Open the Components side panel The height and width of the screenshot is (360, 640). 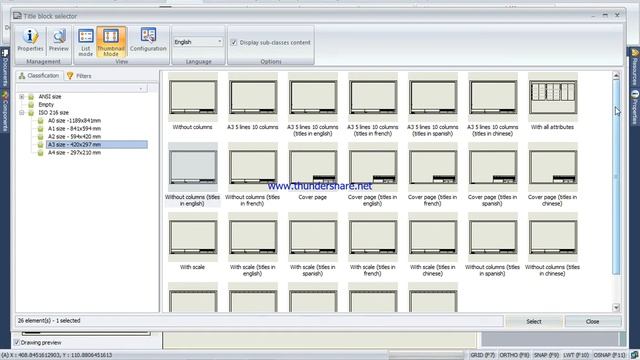(x=5, y=111)
